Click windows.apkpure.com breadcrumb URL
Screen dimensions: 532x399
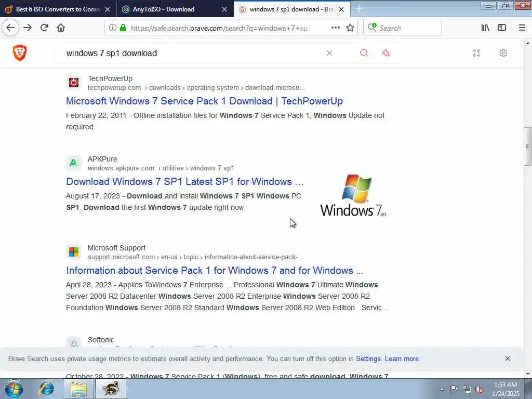(x=121, y=168)
